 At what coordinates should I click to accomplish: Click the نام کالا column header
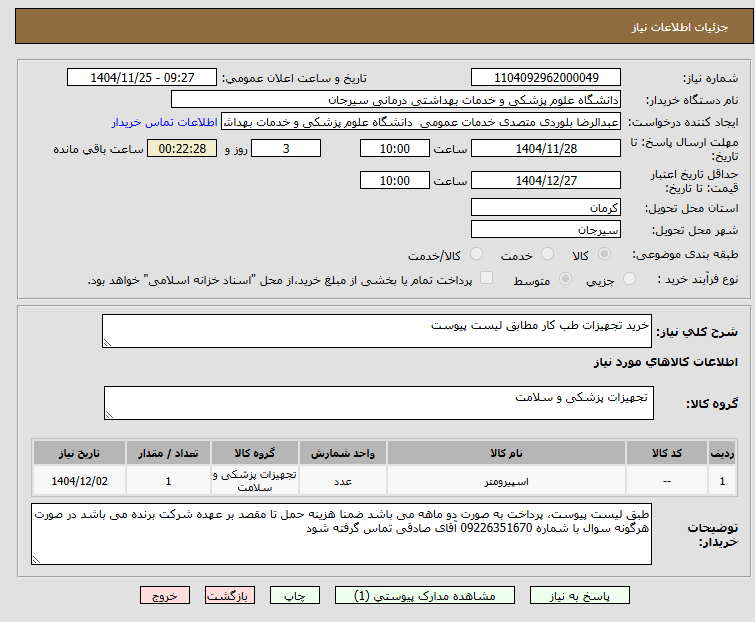point(506,453)
